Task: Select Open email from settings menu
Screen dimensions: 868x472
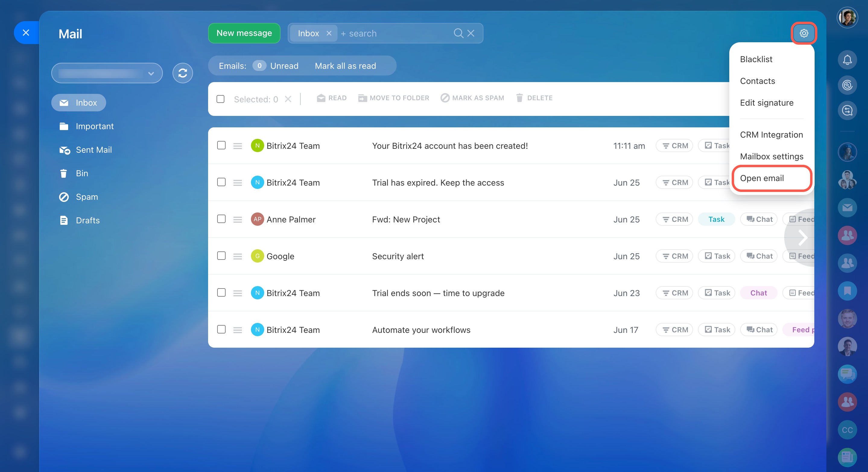Action: (762, 178)
